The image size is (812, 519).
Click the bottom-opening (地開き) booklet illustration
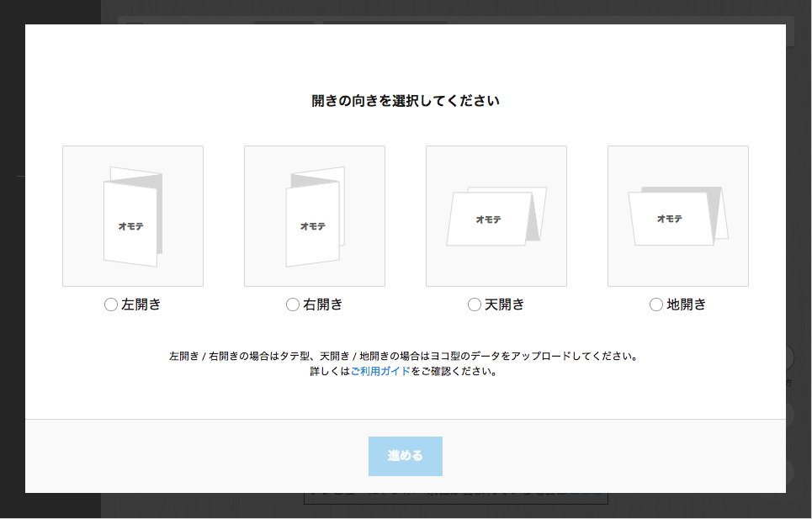click(678, 216)
